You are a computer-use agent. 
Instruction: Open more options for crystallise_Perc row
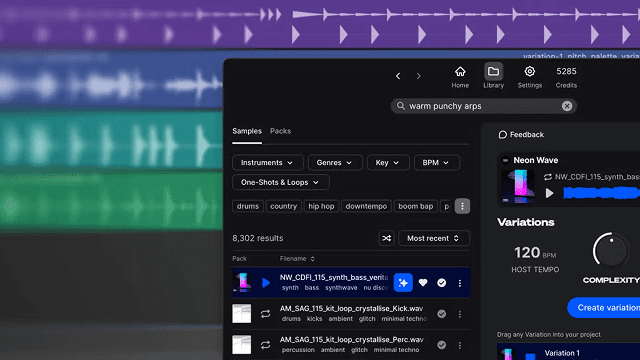[x=460, y=345]
